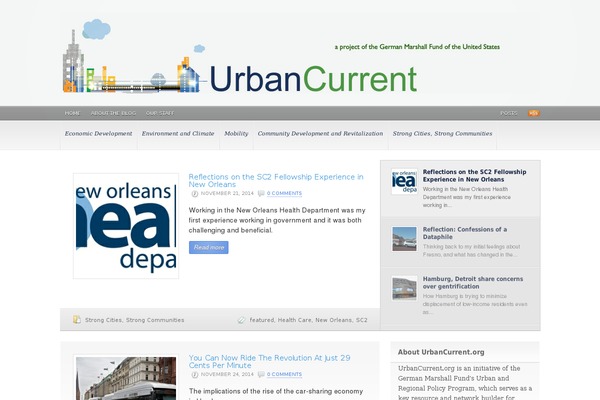The width and height of the screenshot is (600, 400).
Task: Click the New Orleans tag link
Action: click(333, 320)
